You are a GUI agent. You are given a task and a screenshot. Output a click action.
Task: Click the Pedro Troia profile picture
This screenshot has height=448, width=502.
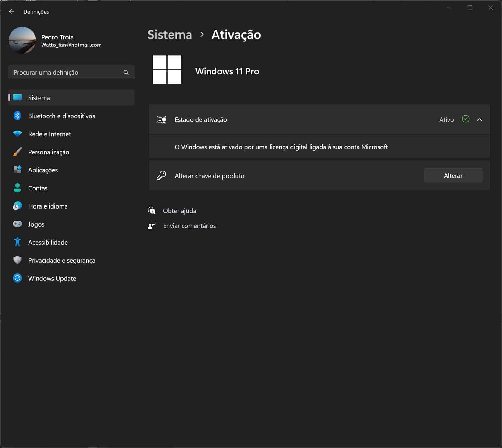(22, 40)
